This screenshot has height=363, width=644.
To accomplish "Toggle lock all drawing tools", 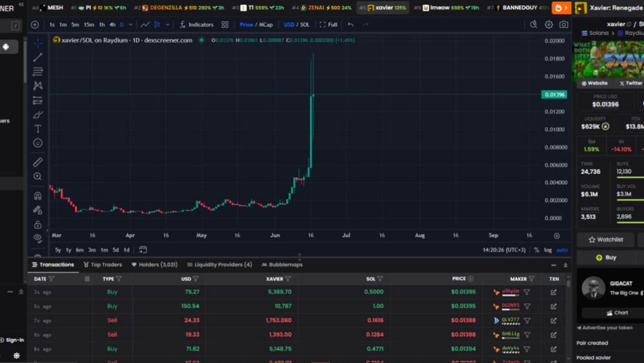I will (37, 225).
